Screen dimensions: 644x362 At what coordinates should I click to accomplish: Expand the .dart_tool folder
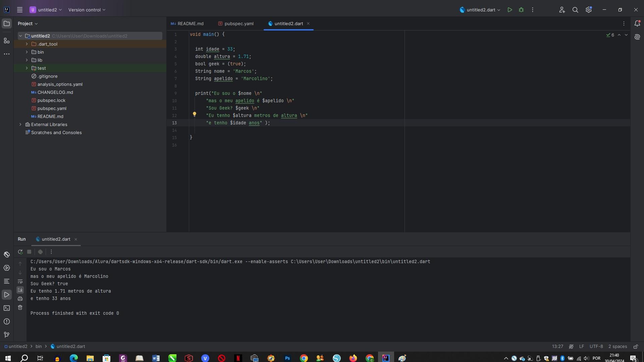(26, 44)
